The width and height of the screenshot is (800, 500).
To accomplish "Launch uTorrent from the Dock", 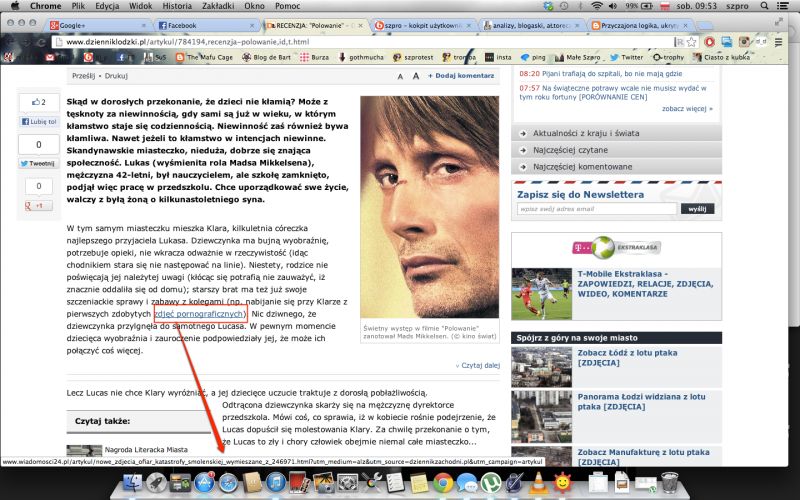I will coord(491,483).
